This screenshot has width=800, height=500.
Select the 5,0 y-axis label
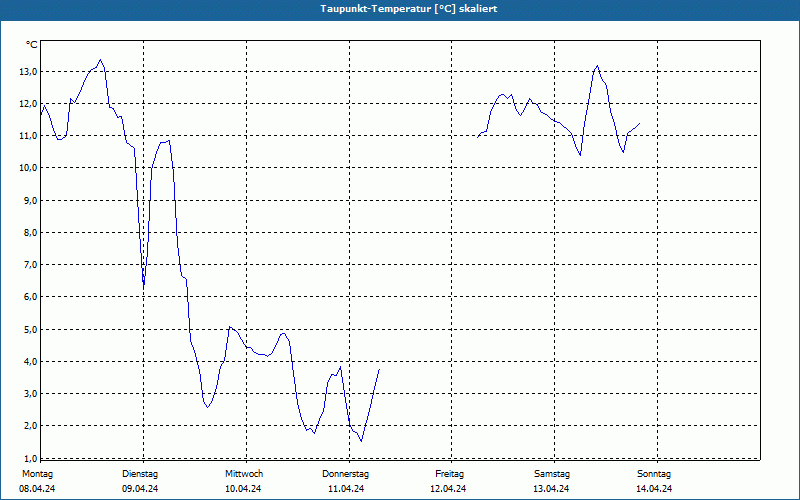click(30, 330)
